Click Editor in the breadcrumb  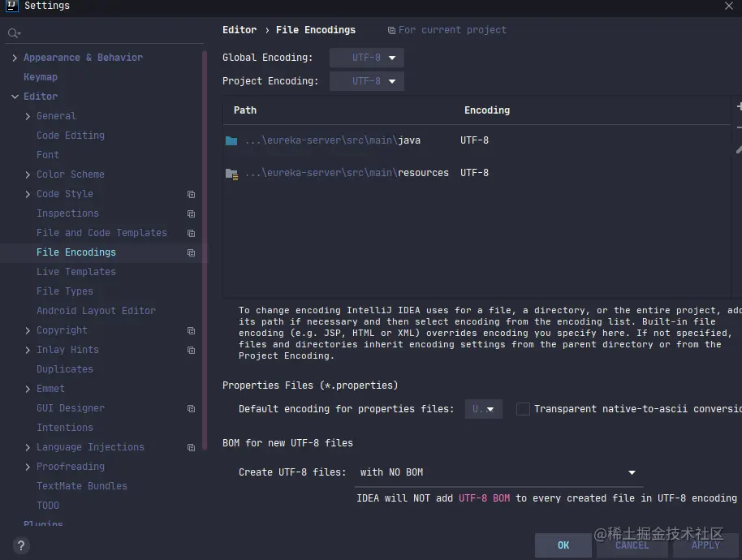[x=239, y=30]
